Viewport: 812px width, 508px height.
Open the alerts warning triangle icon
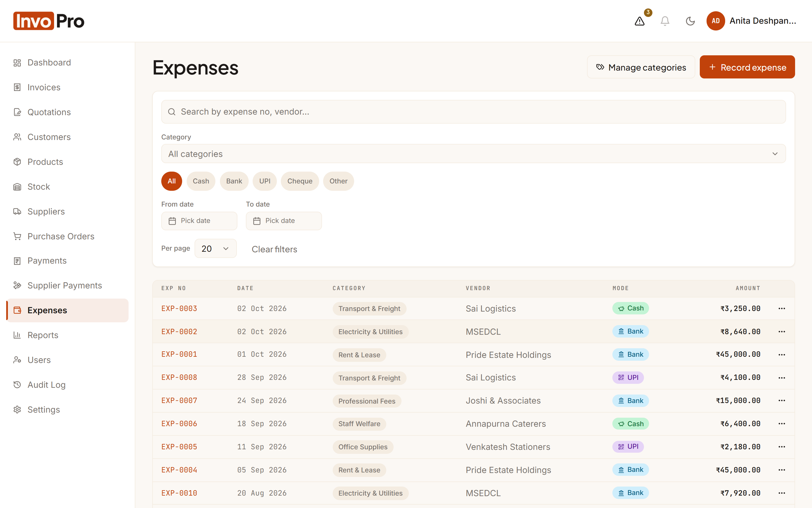(639, 21)
